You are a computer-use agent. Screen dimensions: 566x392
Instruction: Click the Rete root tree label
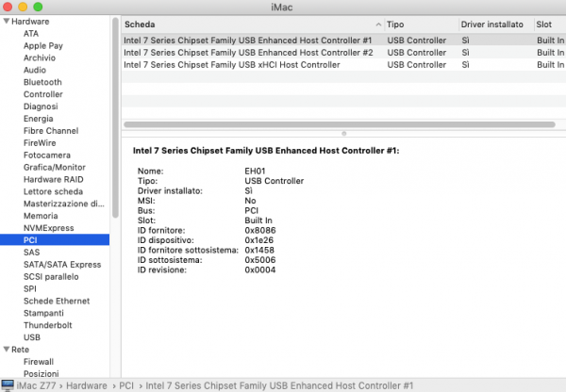[x=20, y=350]
